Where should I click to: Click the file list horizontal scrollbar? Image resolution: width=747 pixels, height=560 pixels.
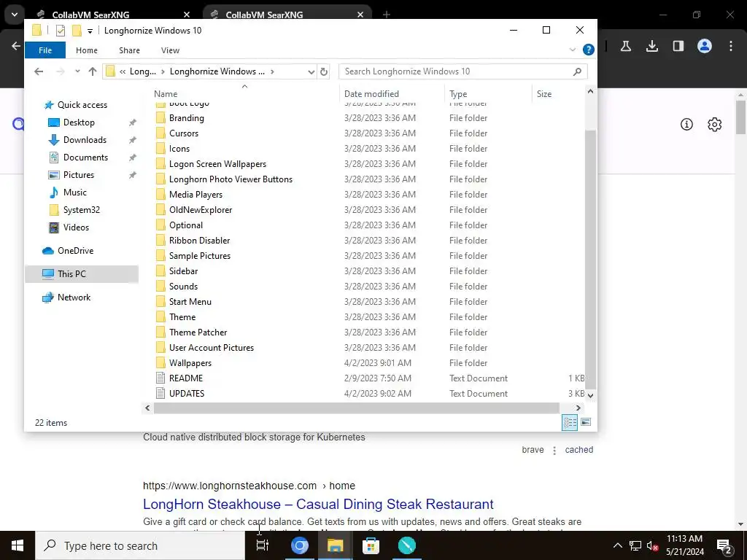(356, 408)
